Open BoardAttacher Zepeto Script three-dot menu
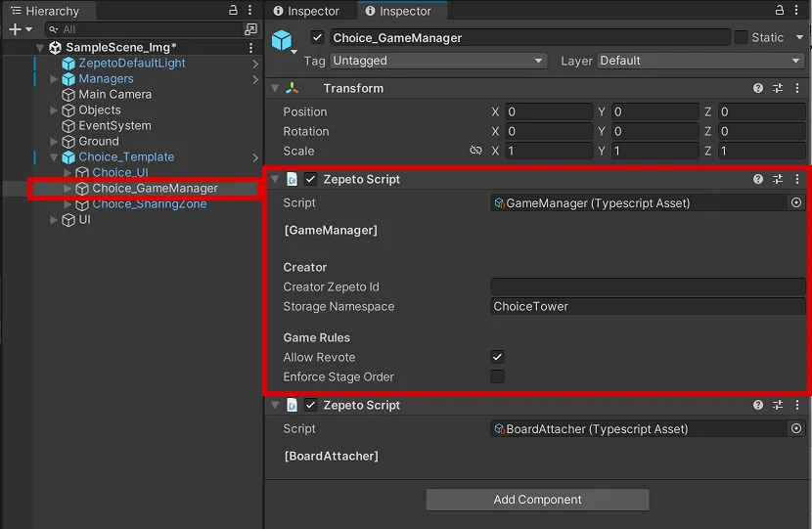 [x=797, y=405]
